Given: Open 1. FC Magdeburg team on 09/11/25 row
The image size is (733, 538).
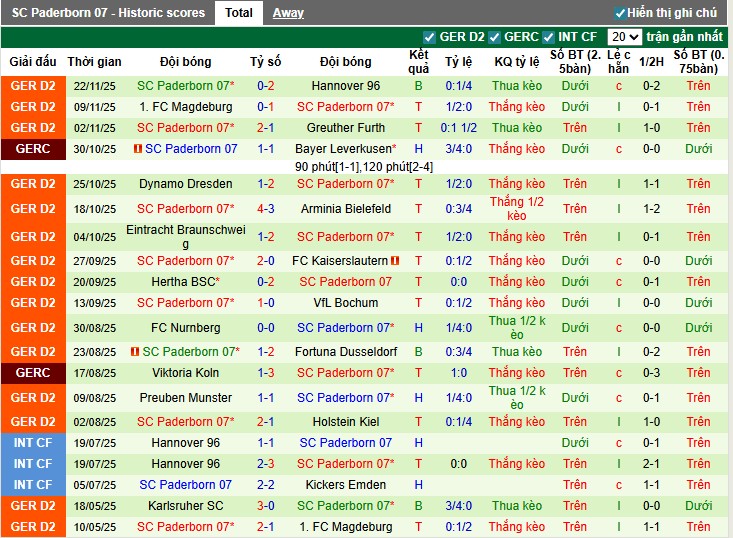Looking at the screenshot, I should 186,107.
